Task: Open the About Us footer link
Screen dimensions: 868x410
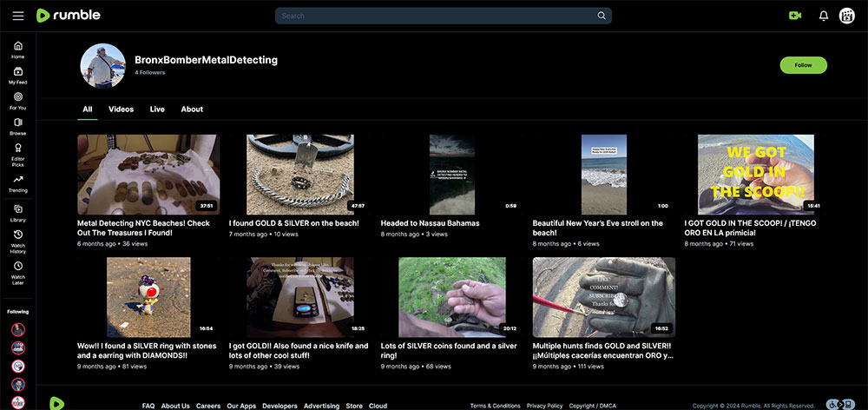Action: coord(175,407)
